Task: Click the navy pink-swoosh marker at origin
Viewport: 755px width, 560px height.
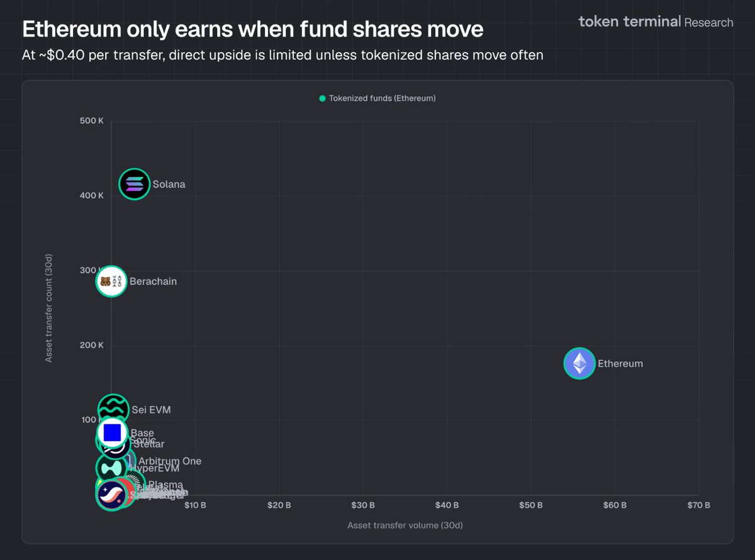Action: [x=111, y=494]
